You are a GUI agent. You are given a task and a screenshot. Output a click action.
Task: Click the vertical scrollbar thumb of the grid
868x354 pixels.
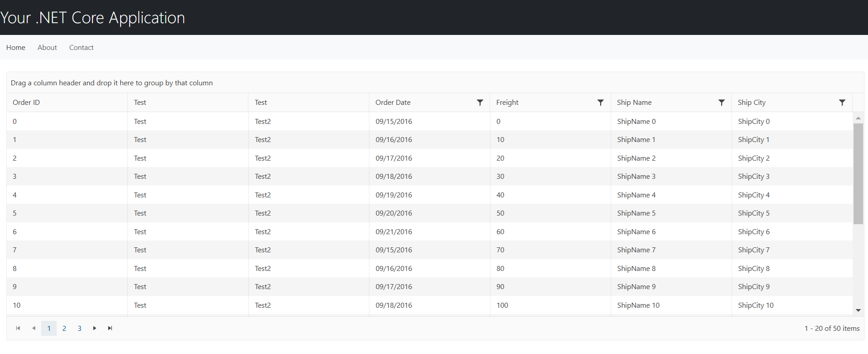click(x=858, y=174)
